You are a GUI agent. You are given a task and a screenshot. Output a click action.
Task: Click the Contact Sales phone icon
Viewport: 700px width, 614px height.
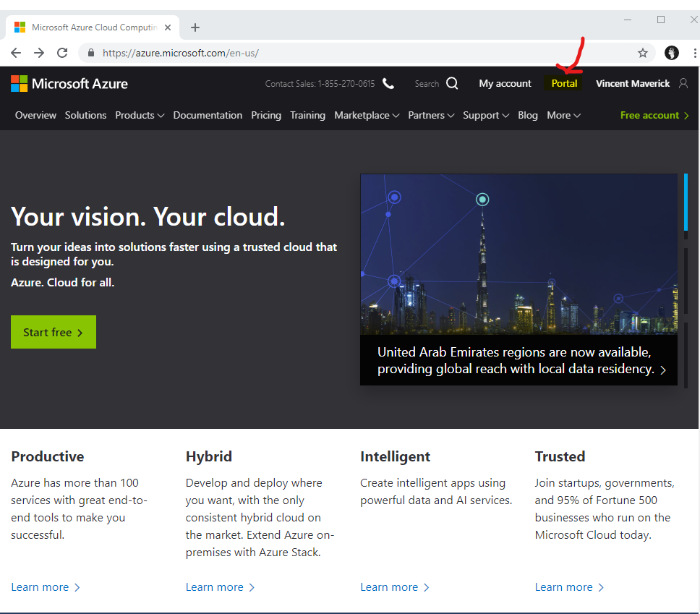388,83
